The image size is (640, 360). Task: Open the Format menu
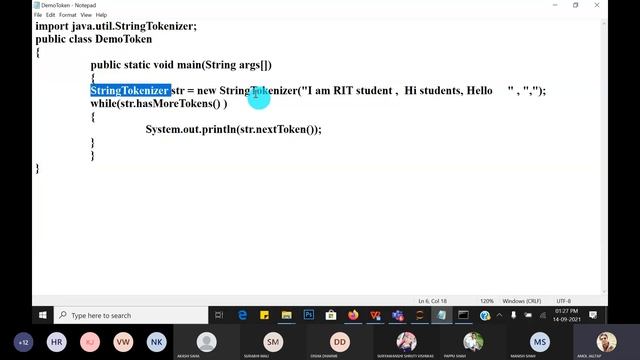(x=68, y=15)
